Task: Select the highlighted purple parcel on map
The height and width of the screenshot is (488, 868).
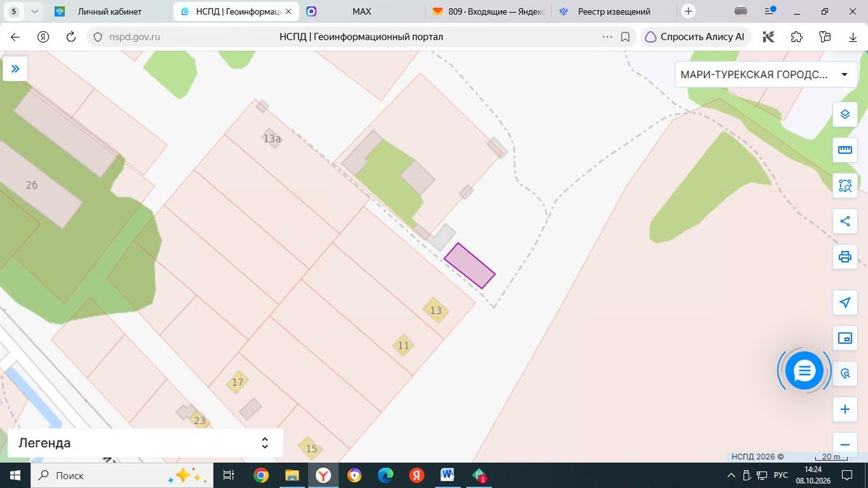Action: pos(469,265)
